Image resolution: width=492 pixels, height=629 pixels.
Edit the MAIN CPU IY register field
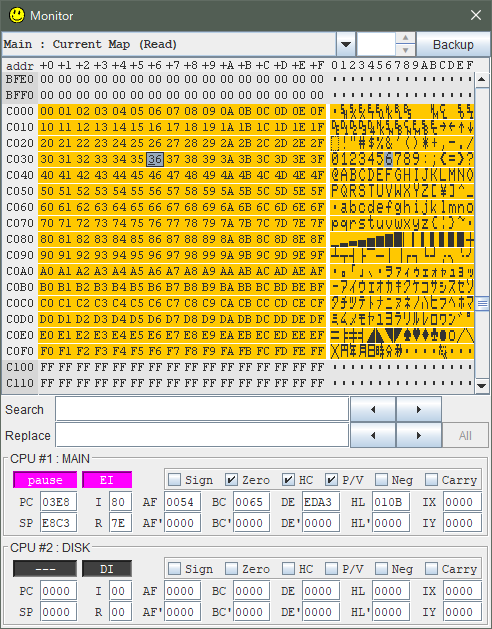[462, 523]
